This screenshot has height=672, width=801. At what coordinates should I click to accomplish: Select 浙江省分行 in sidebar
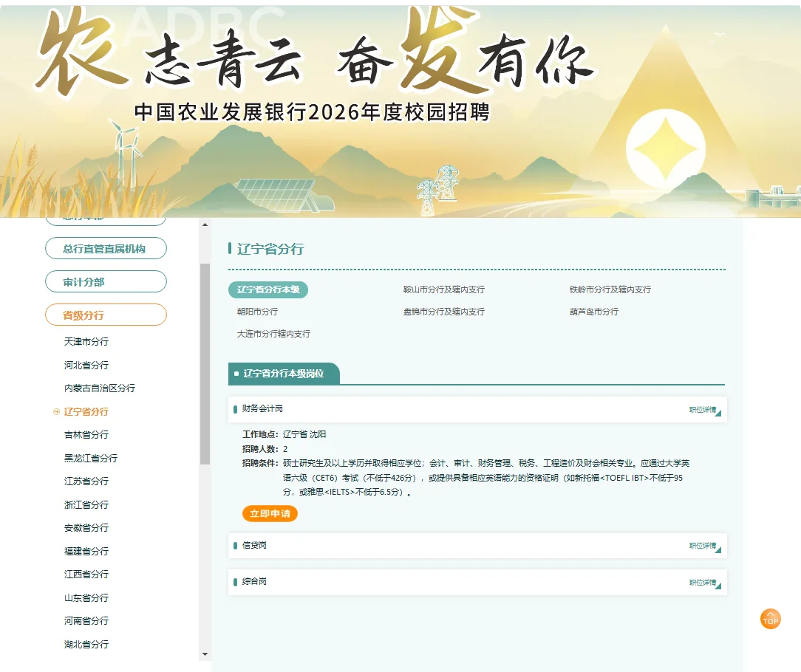click(x=86, y=504)
